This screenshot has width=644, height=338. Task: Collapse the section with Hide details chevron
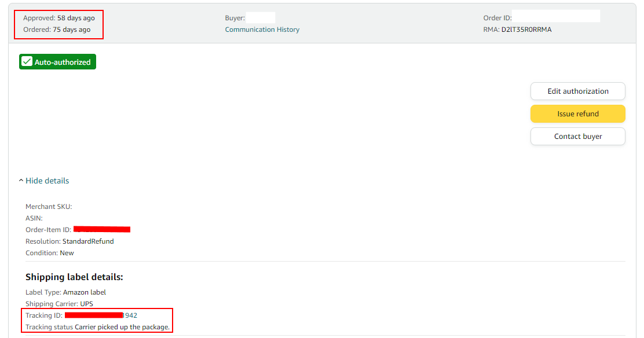(x=21, y=181)
